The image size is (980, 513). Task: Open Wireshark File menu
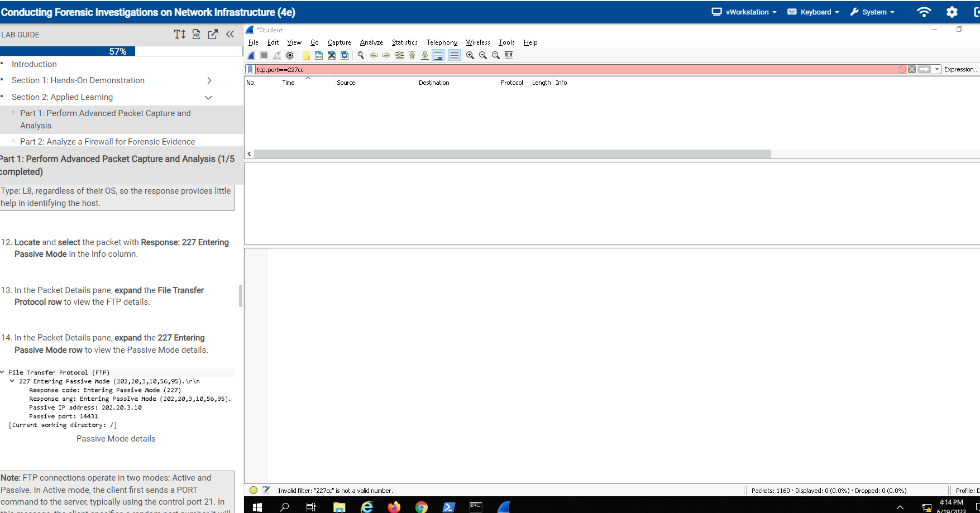pos(254,42)
